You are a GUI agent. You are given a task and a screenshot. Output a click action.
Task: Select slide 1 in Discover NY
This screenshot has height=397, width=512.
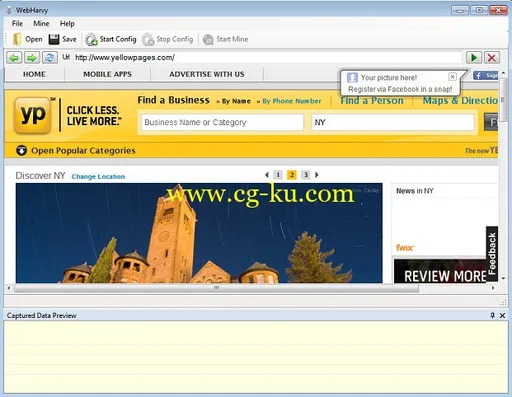(x=278, y=175)
